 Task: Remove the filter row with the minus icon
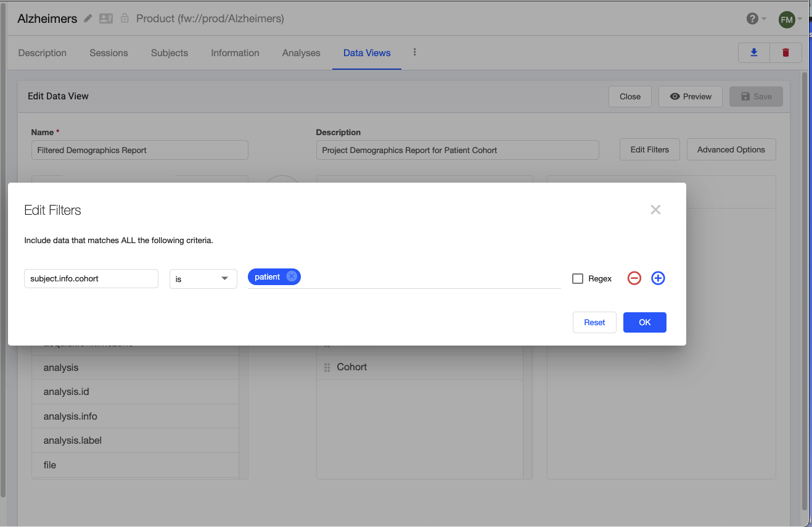[634, 278]
